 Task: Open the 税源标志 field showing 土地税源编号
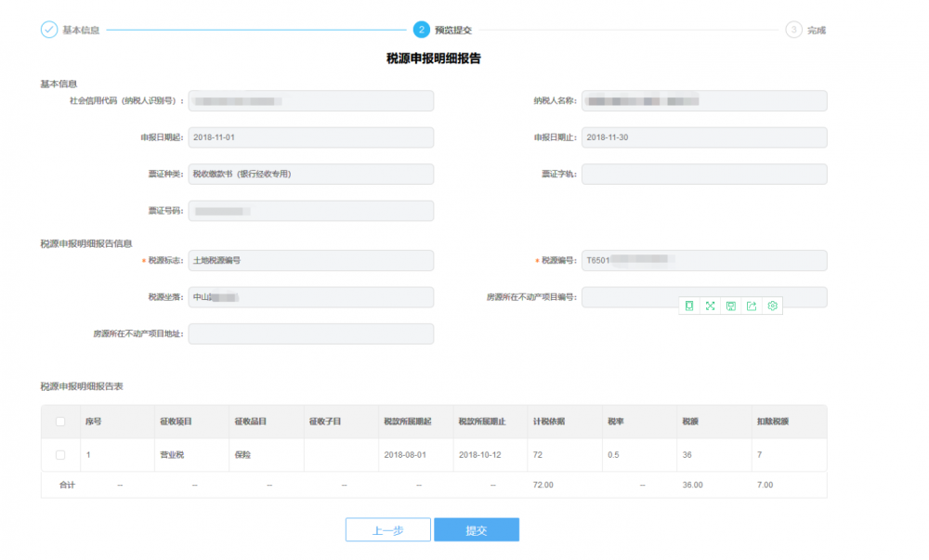click(310, 261)
